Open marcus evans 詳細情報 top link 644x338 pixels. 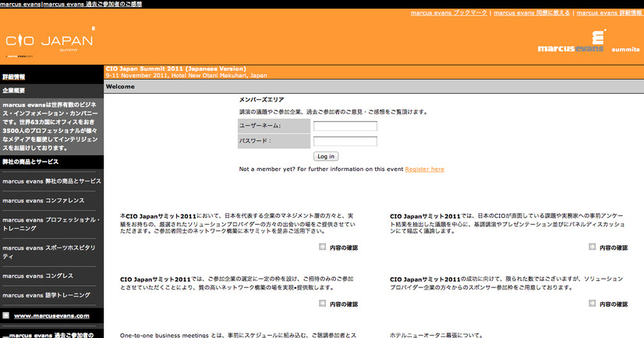[609, 12]
